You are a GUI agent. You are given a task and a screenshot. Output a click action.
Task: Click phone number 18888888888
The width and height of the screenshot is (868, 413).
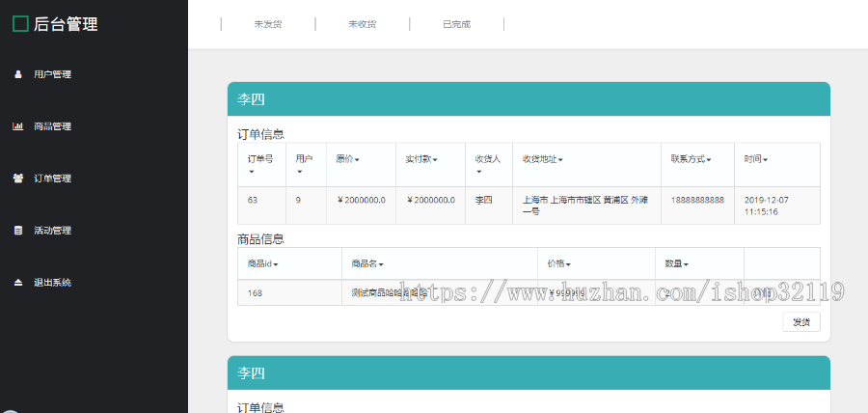697,200
